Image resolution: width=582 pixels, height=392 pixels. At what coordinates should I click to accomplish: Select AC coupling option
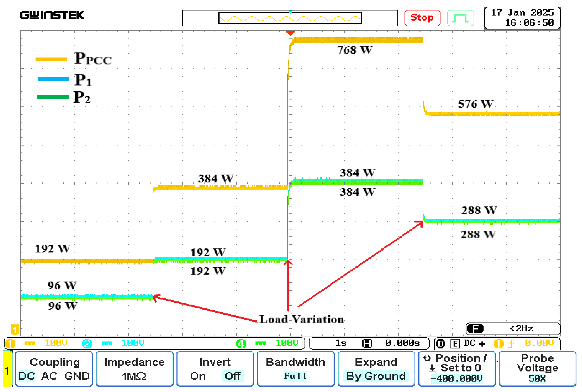point(49,376)
